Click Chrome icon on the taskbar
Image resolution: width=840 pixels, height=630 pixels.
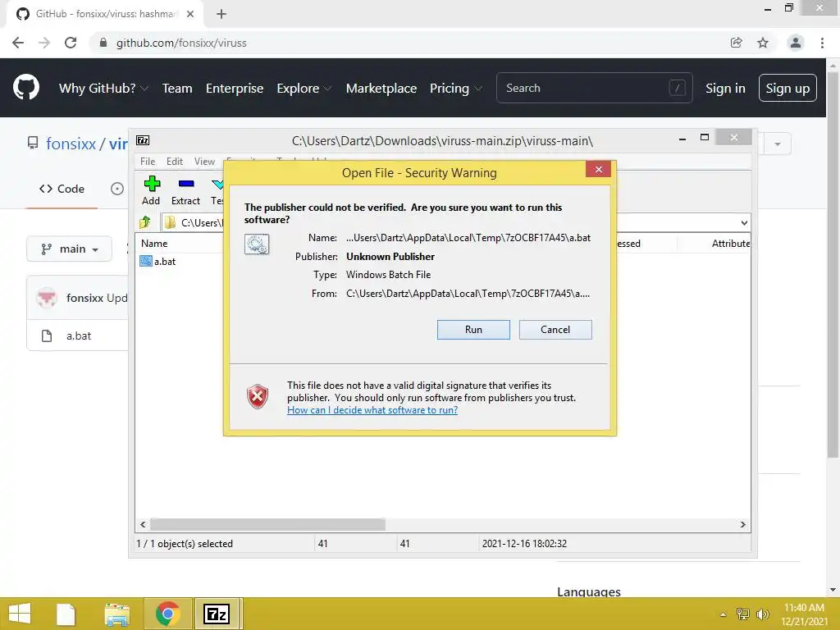click(167, 614)
